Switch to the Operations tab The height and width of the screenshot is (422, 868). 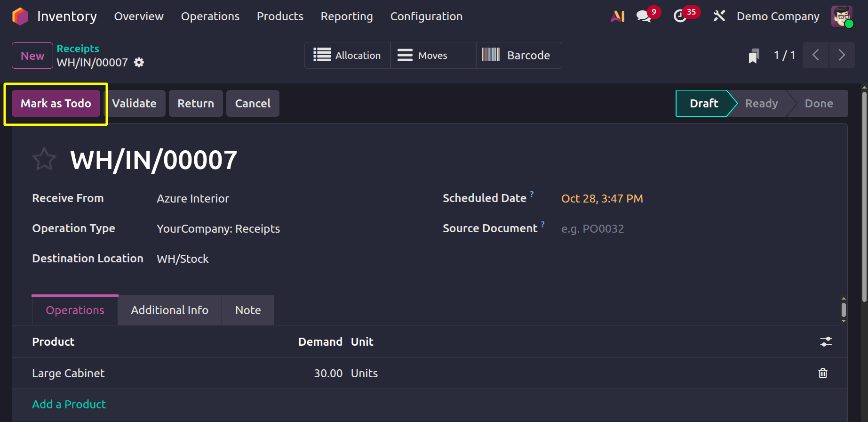pyautogui.click(x=75, y=310)
